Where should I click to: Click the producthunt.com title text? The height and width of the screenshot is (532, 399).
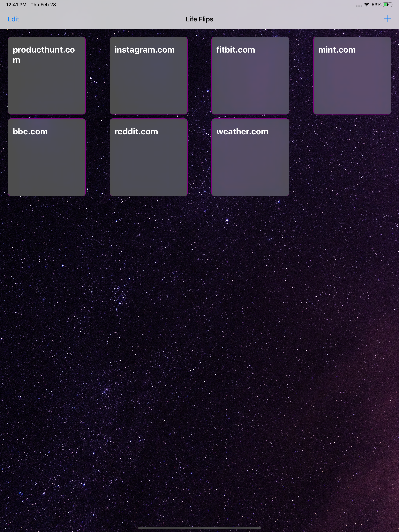coord(44,55)
